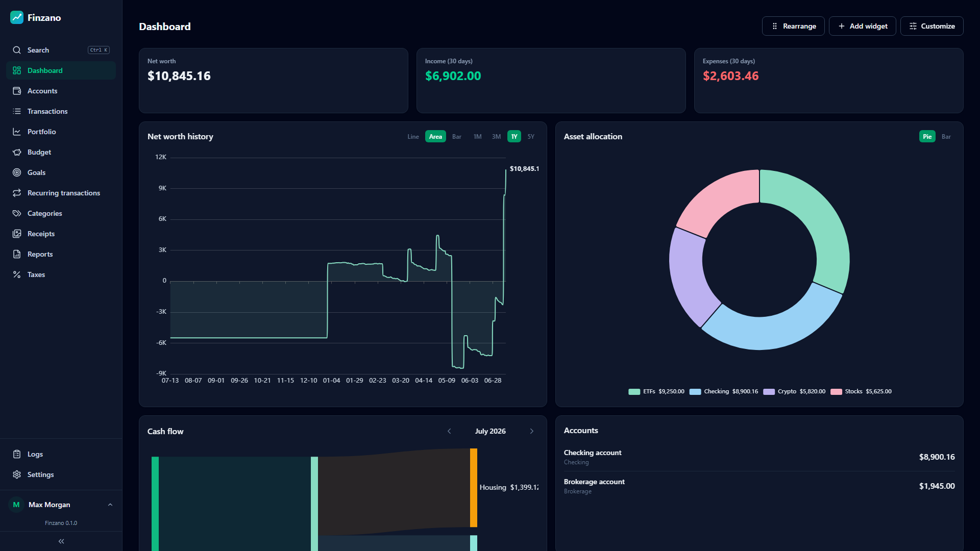Click the Portfolio chart icon
This screenshot has height=551, width=980.
pos(17,132)
